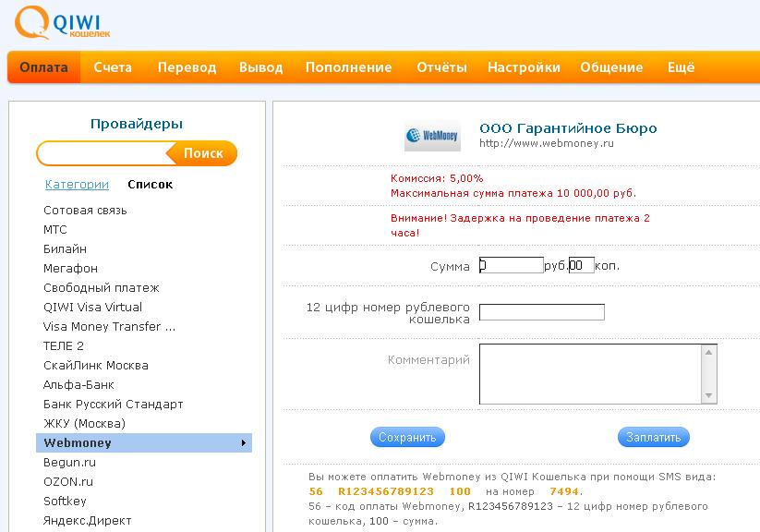
Task: Select Банк Русский Стандарт provider
Action: tap(113, 404)
